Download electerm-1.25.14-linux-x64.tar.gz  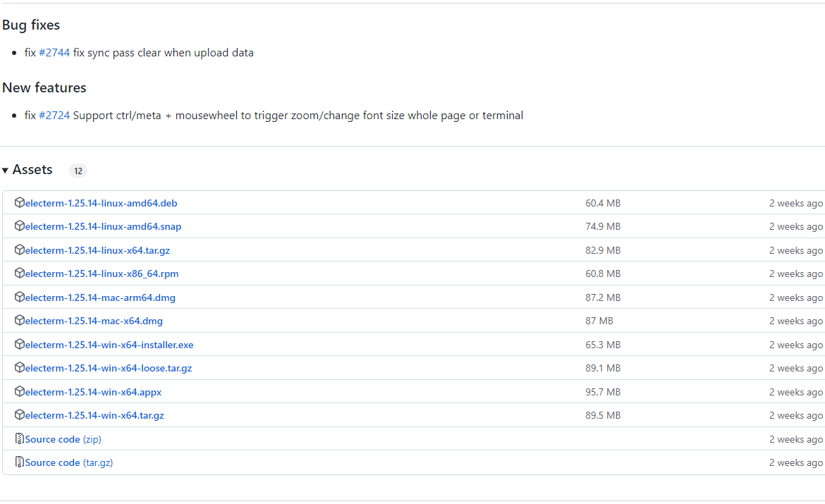[x=97, y=250]
